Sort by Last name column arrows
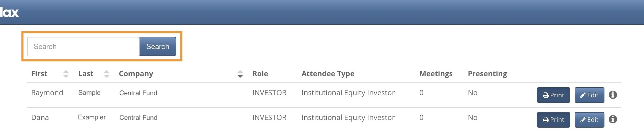Viewport: 644px width, 131px height. [x=107, y=74]
